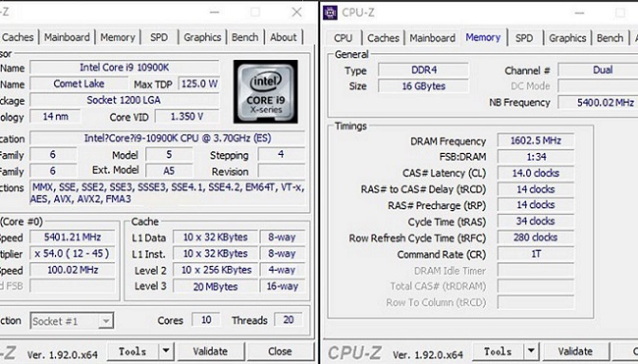Image resolution: width=638 pixels, height=364 pixels.
Task: Open Tools dropdown arrow in right CPU-Z window
Action: tap(531, 351)
